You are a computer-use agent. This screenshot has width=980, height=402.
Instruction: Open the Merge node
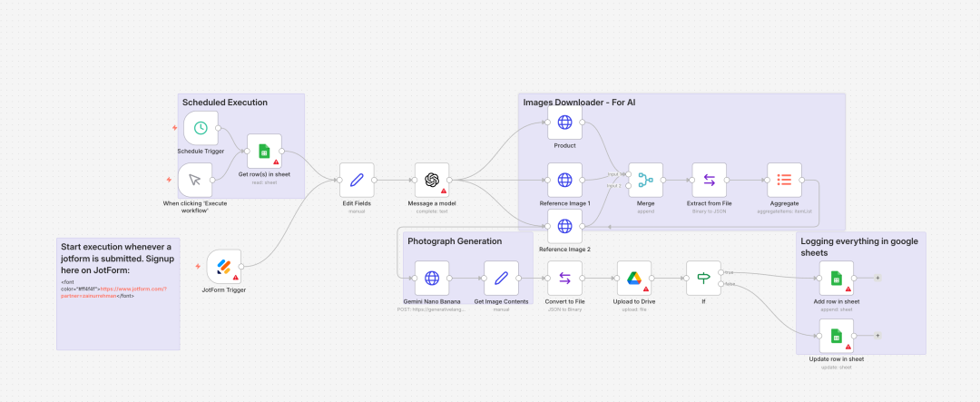[646, 180]
